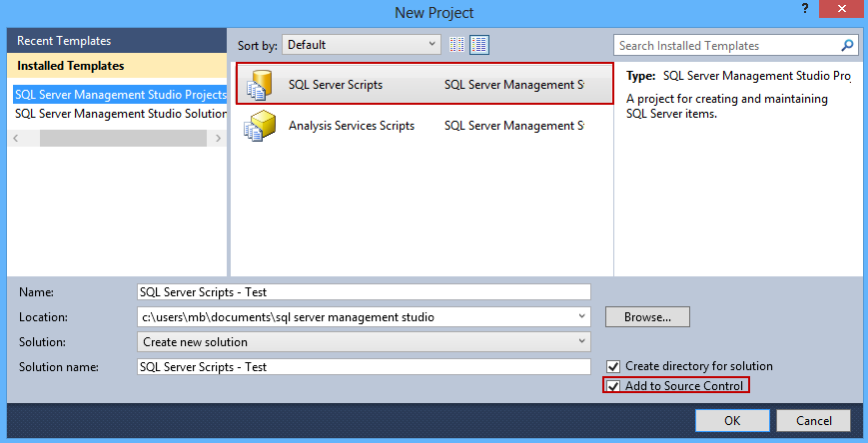Confirm with the OK button
The height and width of the screenshot is (443, 868).
coord(732,420)
